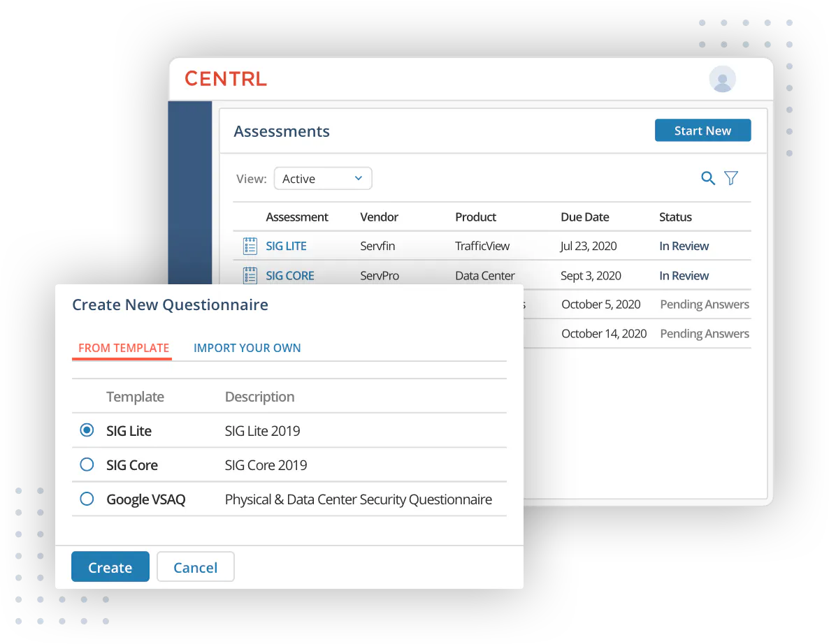Open the View Active dropdown
Viewport: 829px width, 644px height.
[x=322, y=179]
